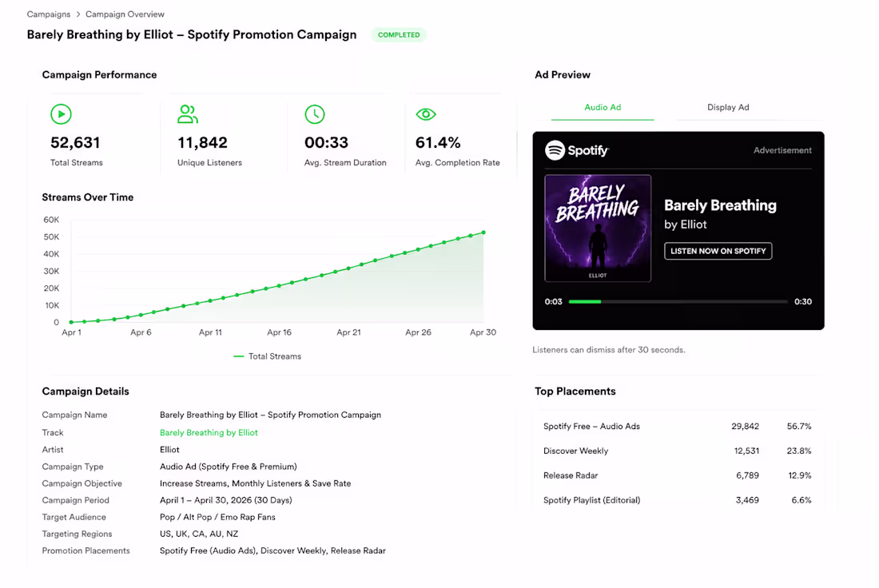This screenshot has height=588, width=879.
Task: Click the Advertisement label in ad preview
Action: pyautogui.click(x=782, y=150)
